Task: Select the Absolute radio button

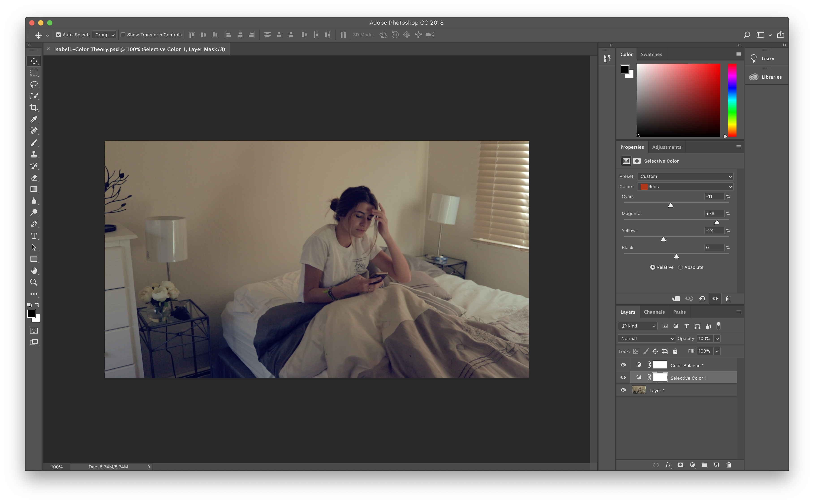Action: tap(680, 267)
